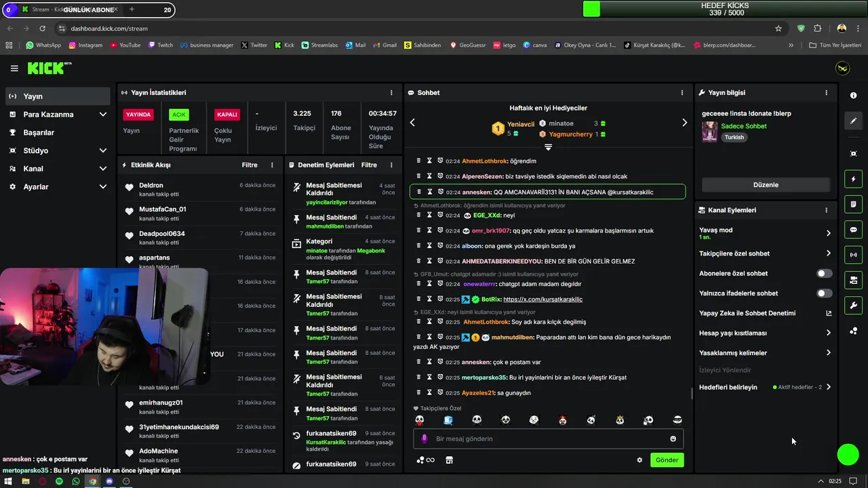
Task: Click the green round button at bottom right
Action: 848,455
